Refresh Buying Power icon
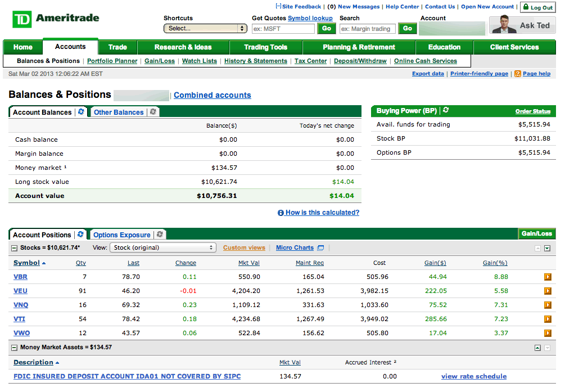This screenshot has height=392, width=565. 446,110
